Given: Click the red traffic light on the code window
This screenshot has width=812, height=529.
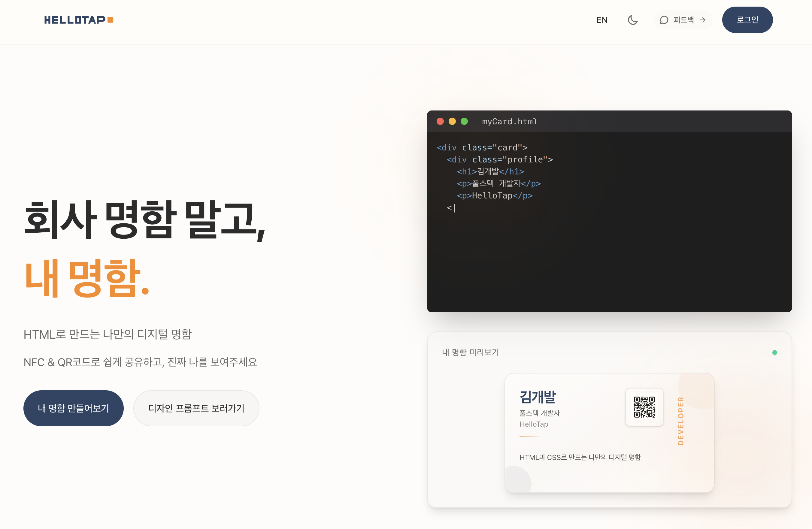Looking at the screenshot, I should pyautogui.click(x=441, y=121).
